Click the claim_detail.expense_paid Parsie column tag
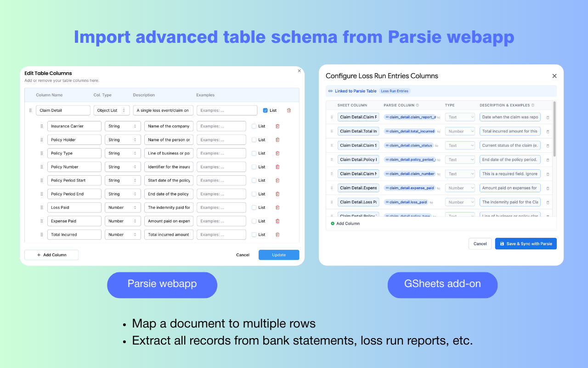 (x=410, y=188)
